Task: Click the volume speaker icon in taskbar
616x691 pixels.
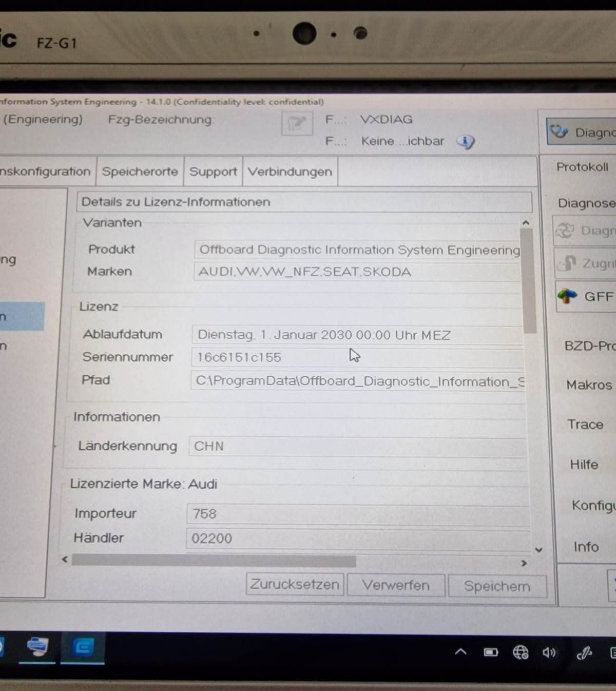Action: (549, 652)
